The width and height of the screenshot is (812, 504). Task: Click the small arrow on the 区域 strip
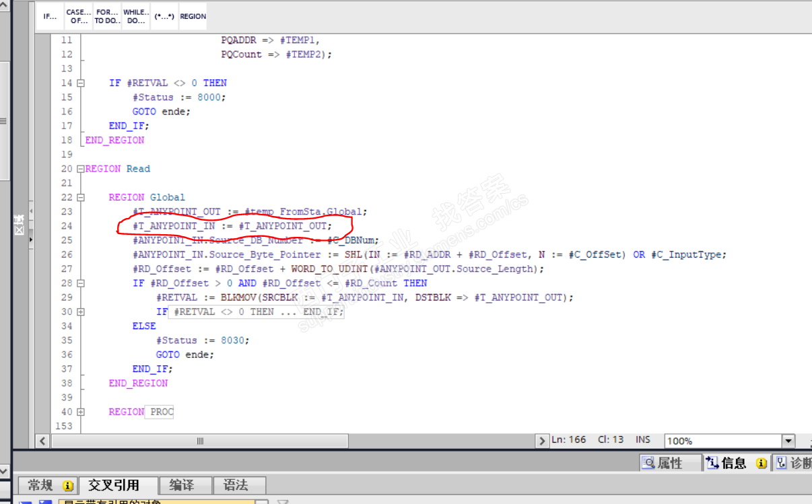(31, 238)
